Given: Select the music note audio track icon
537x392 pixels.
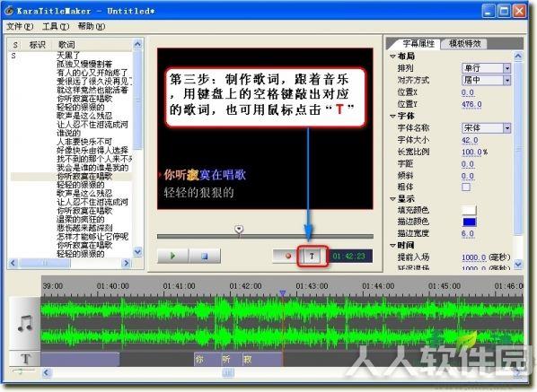Looking at the screenshot, I should [x=24, y=323].
